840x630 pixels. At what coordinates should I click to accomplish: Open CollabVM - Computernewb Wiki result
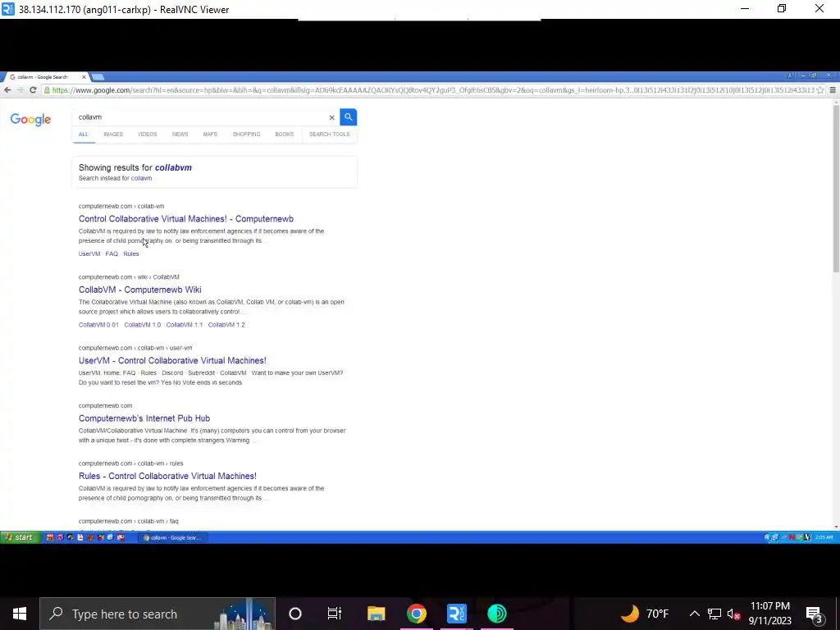(x=139, y=290)
